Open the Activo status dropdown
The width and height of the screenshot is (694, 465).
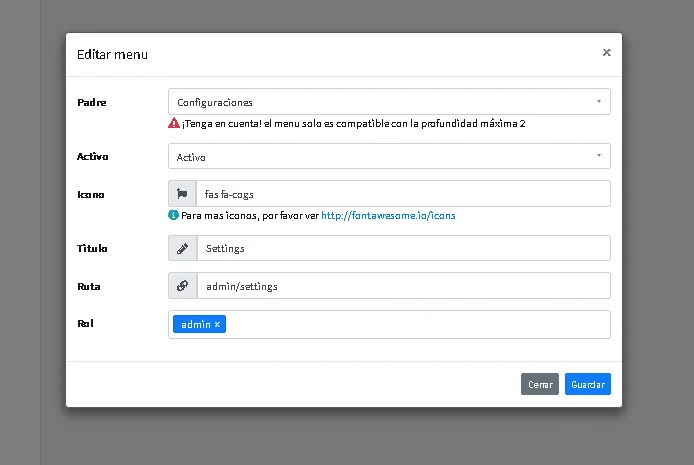click(389, 156)
